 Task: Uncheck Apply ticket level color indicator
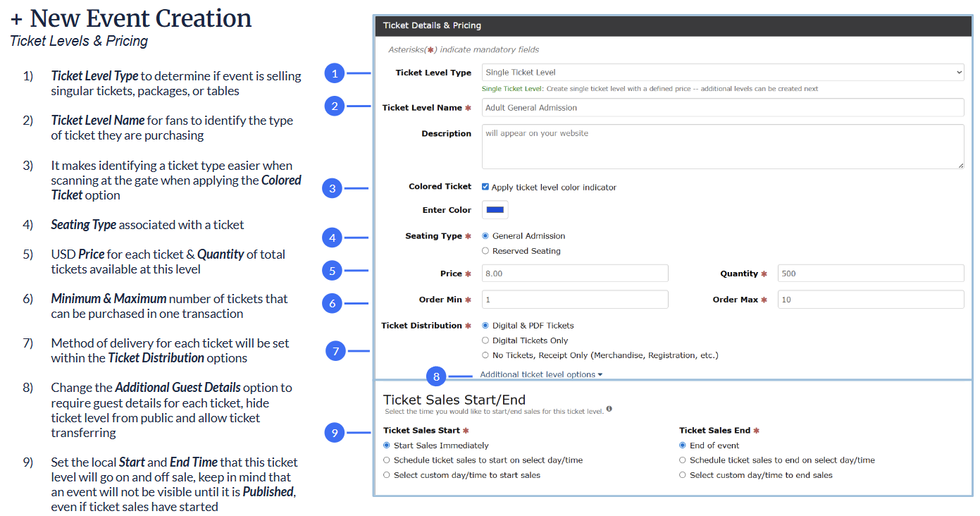pyautogui.click(x=485, y=187)
